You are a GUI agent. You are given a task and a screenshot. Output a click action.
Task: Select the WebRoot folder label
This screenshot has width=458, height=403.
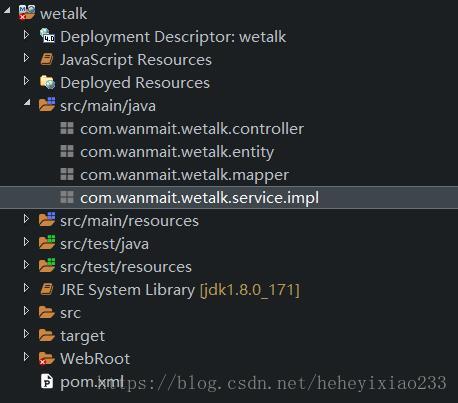click(95, 359)
